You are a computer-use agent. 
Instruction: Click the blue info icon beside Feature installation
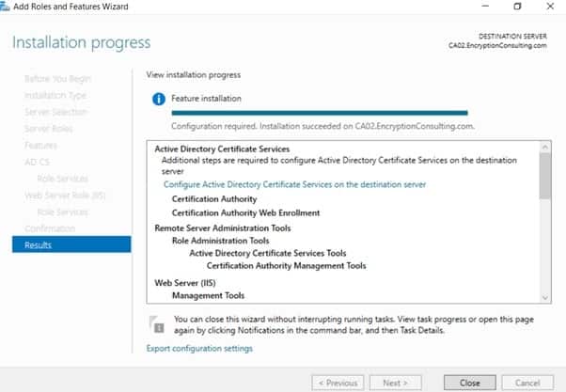[158, 98]
